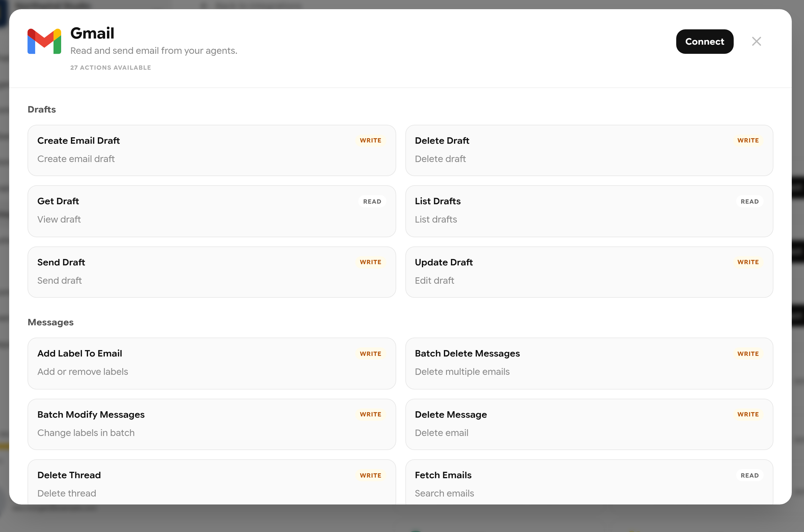Click the 'Add or remove labels' description
Viewport: 804px width, 532px height.
pos(83,371)
